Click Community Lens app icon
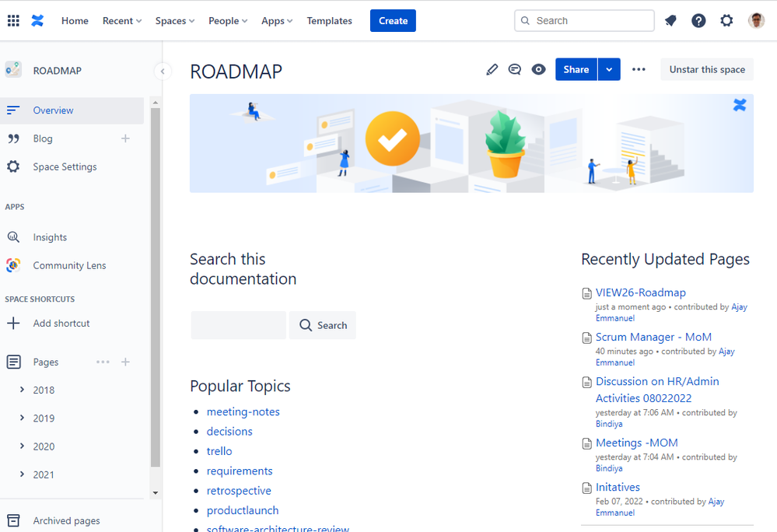The width and height of the screenshot is (777, 532). [x=13, y=265]
